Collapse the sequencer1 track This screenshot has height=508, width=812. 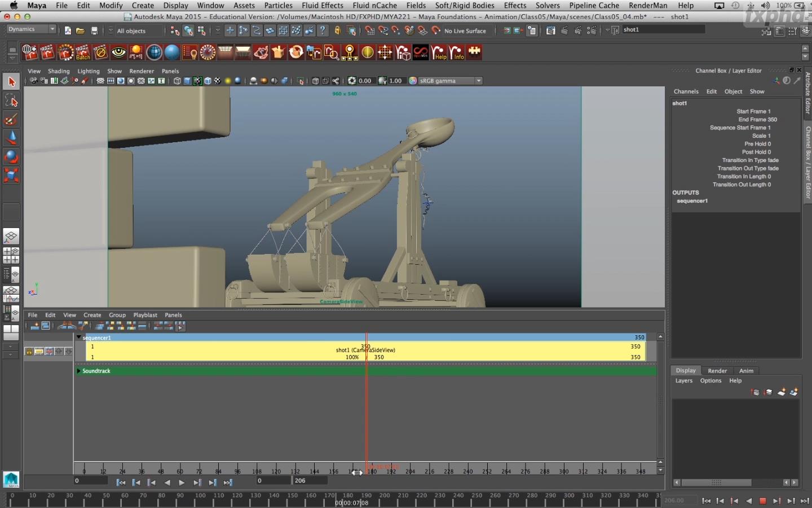point(79,337)
